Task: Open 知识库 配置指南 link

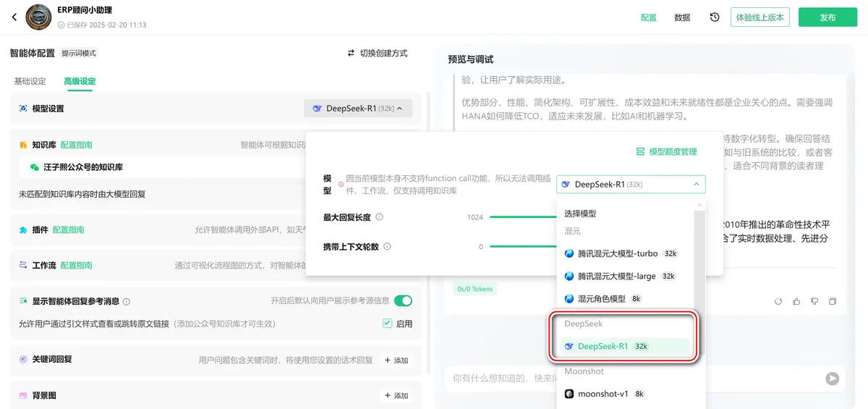Action: 76,145
